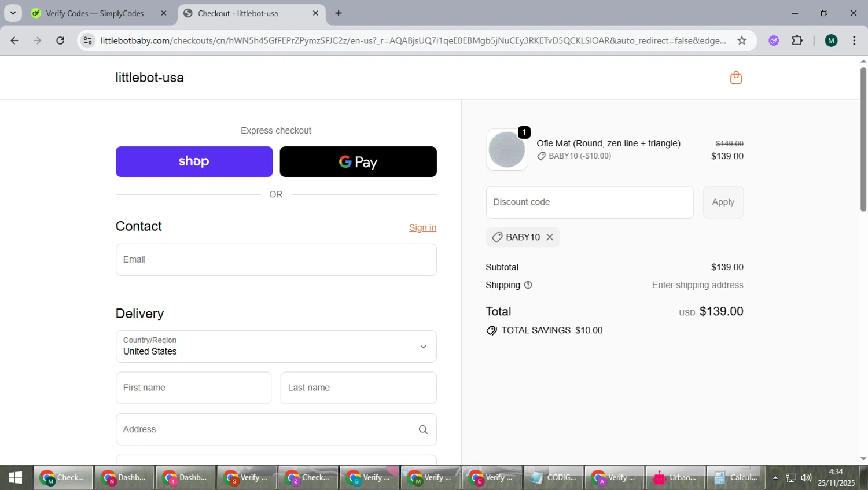The image size is (868, 490).
Task: Switch to Verify Codes — SimplyCodes tab
Action: click(95, 13)
